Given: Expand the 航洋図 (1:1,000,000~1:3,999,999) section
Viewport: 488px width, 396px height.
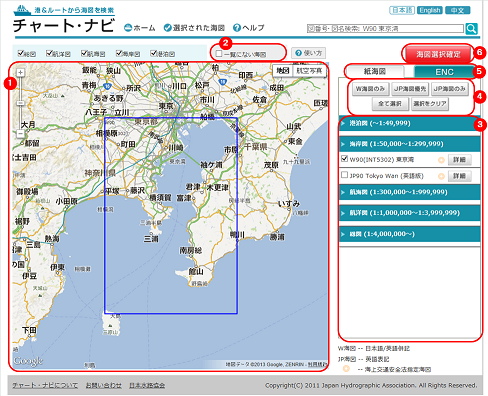Looking at the screenshot, I should click(x=409, y=213).
